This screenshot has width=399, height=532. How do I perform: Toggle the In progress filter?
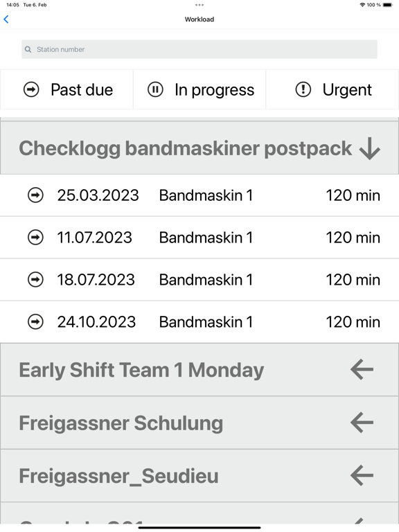[199, 89]
